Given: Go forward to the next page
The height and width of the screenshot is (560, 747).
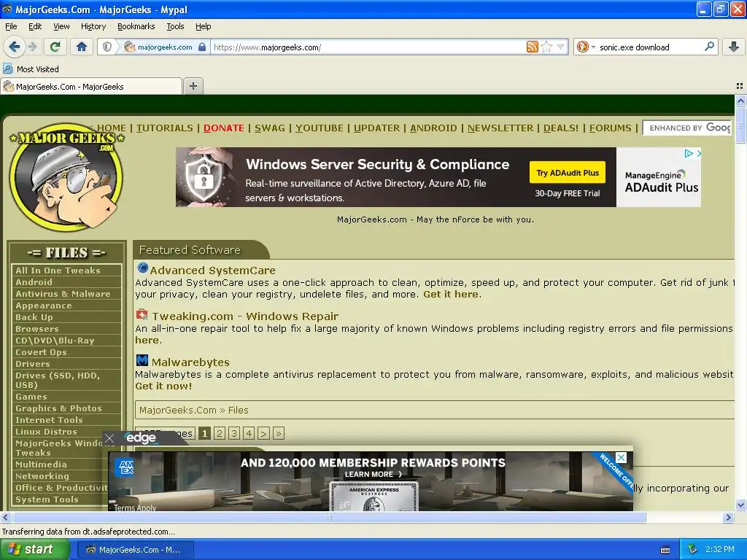Looking at the screenshot, I should click(33, 47).
